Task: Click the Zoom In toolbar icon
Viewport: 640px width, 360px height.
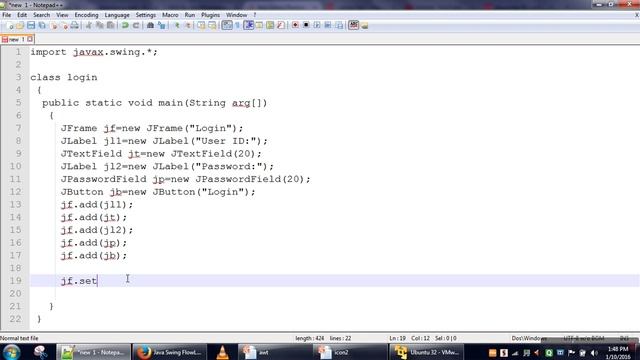Action: [x=177, y=25]
